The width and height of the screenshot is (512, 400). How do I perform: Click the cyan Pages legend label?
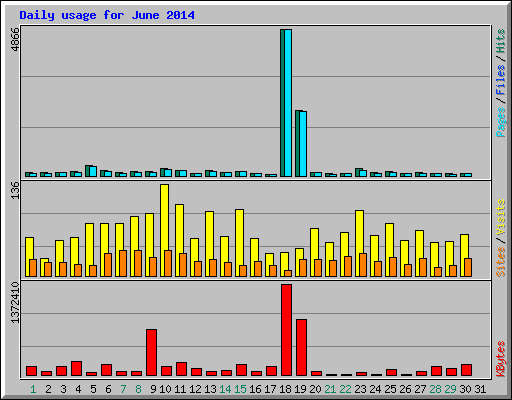click(501, 122)
